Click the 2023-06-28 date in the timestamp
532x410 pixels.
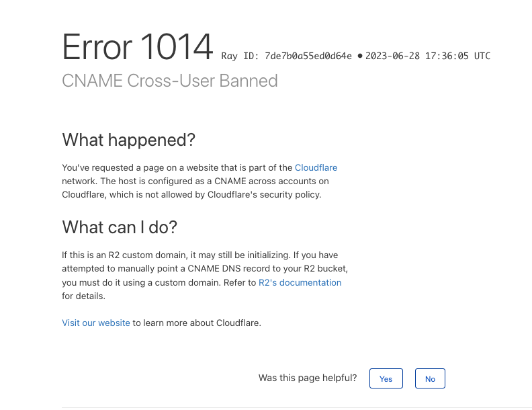(392, 56)
